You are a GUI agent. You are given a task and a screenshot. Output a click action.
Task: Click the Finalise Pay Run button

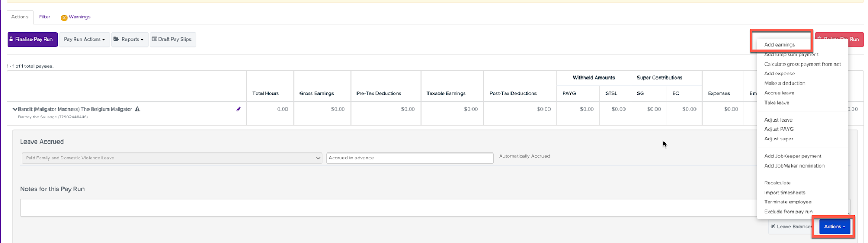[33, 39]
